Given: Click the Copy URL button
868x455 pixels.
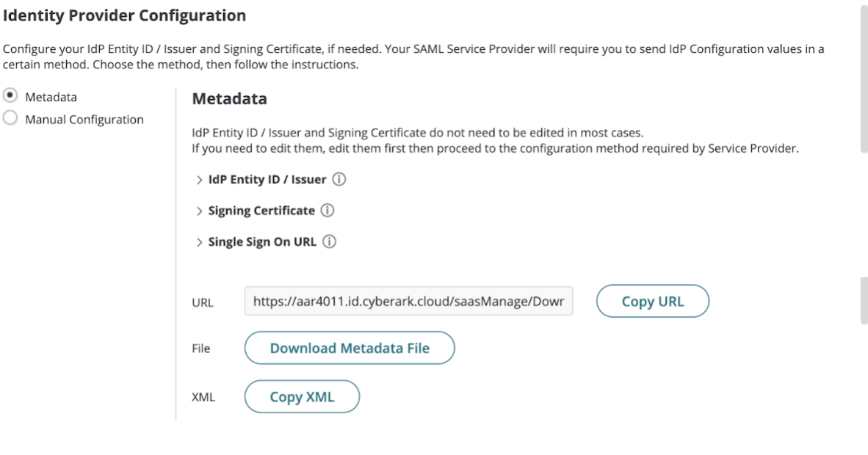Looking at the screenshot, I should tap(652, 301).
